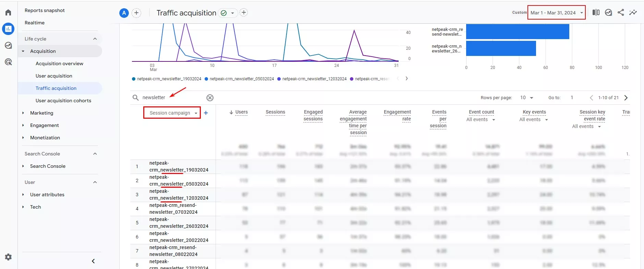Open the Reports icon in left rail
Image resolution: width=644 pixels, height=269 pixels.
point(8,29)
